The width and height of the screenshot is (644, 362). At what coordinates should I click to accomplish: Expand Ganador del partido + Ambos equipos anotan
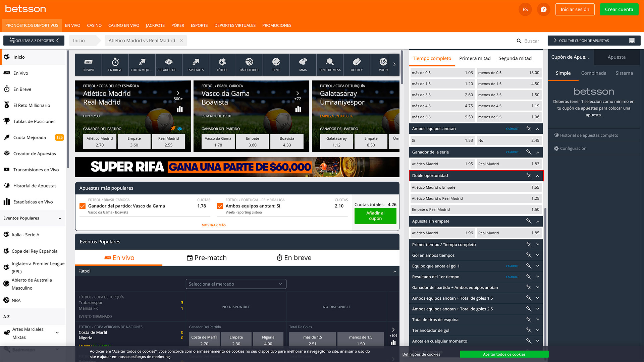click(538, 287)
